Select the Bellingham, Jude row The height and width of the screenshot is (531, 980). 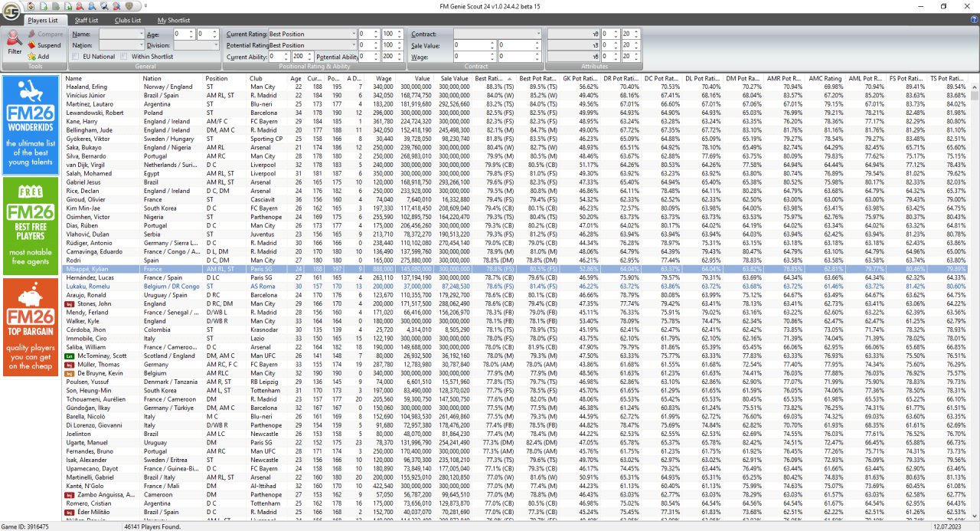[516, 130]
